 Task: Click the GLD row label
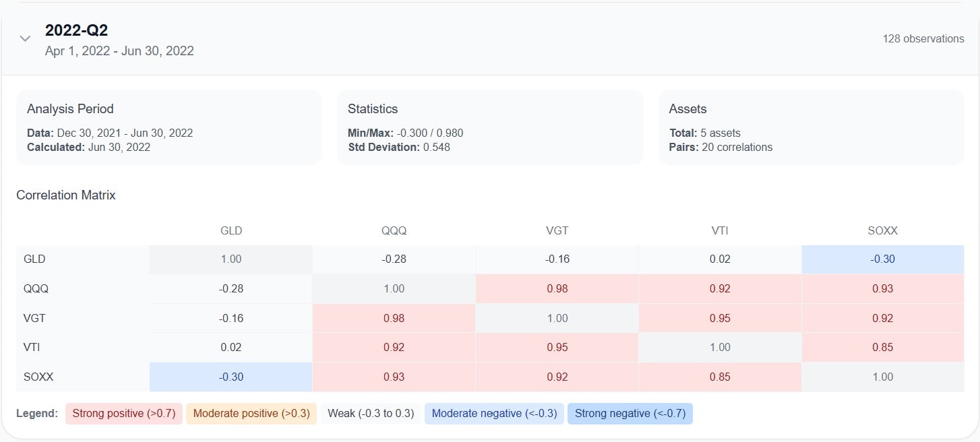tap(34, 259)
